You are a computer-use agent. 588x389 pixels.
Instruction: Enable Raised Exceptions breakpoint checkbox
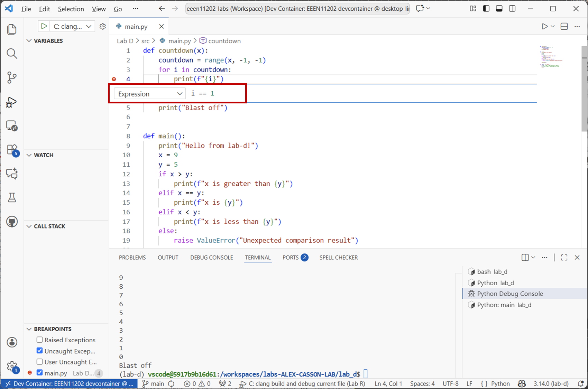(40, 340)
